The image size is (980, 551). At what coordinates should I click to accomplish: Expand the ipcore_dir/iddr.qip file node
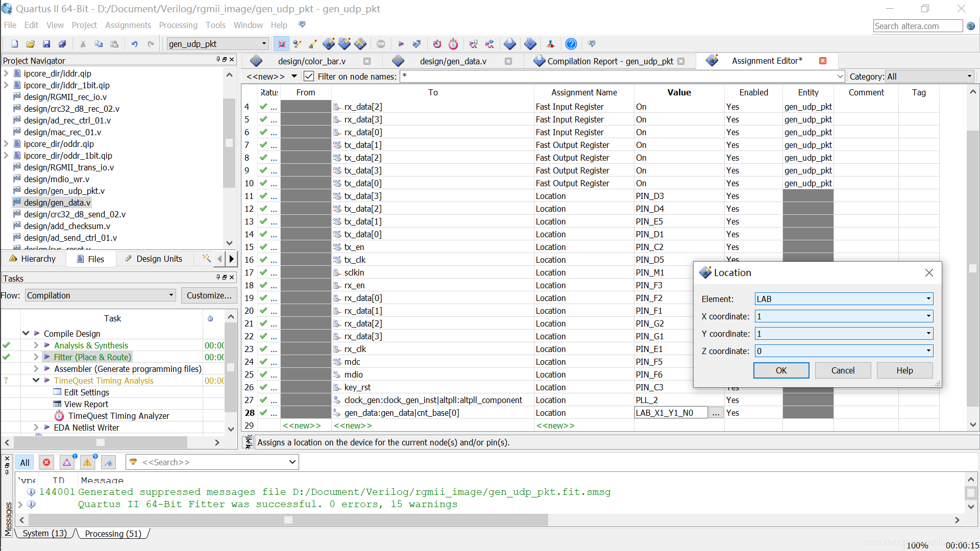tap(6, 73)
